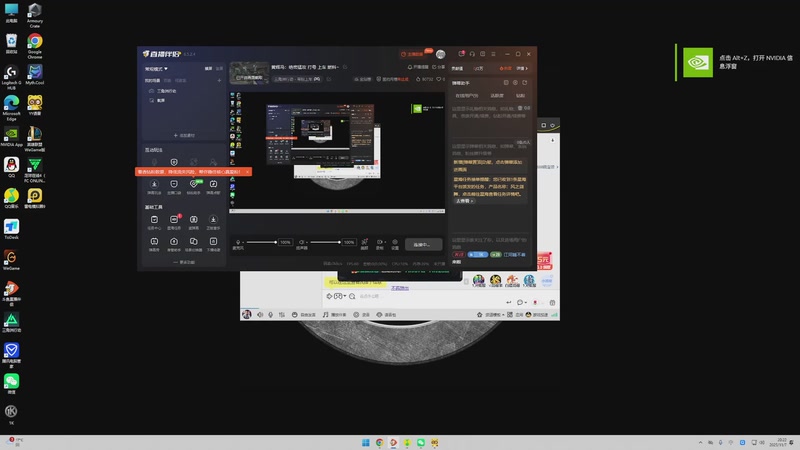This screenshot has height=450, width=800.
Task: Open the mode dropdown under the streaming app logo
Action: [x=156, y=68]
